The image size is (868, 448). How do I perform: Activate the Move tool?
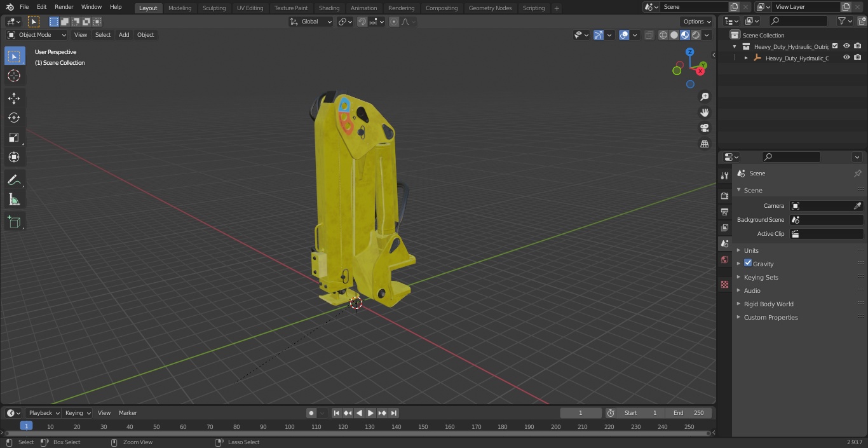pos(14,98)
